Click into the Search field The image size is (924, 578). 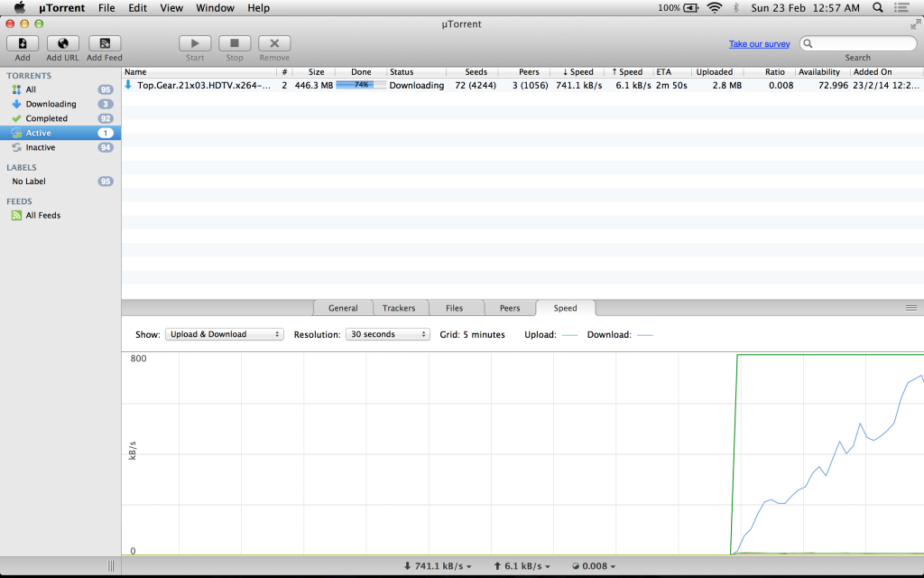click(858, 43)
